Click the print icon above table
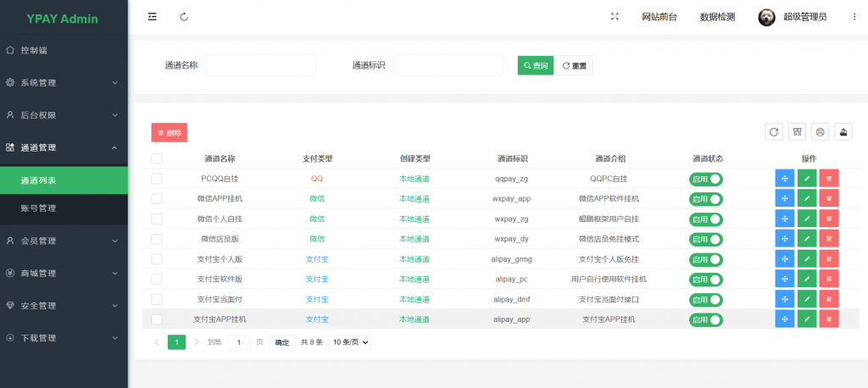 coord(821,131)
